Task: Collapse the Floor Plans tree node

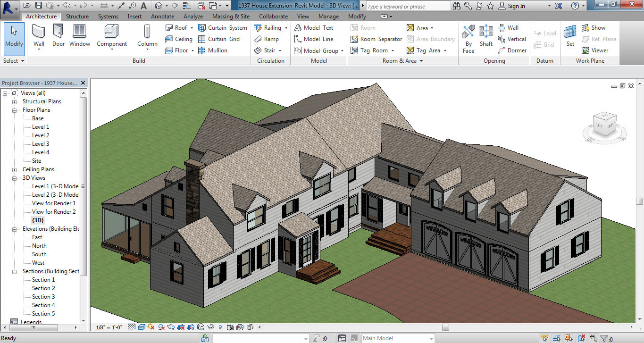Action: pos(14,110)
